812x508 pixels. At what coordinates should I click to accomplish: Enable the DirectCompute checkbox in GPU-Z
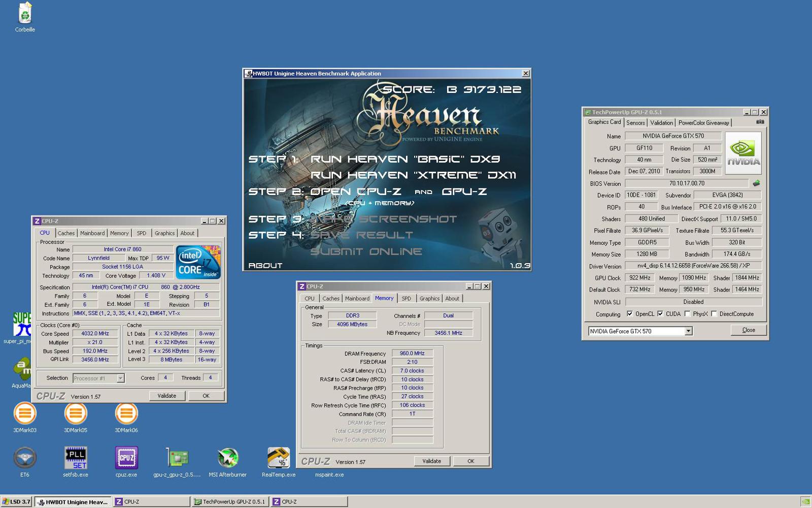point(714,314)
